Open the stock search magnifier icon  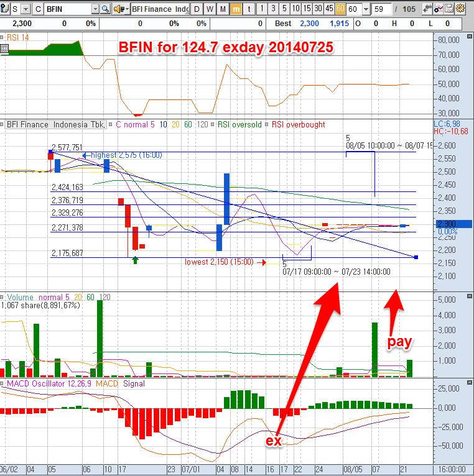tap(105, 9)
